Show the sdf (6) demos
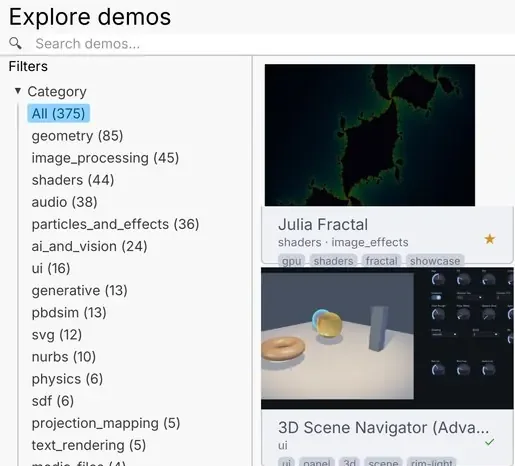Viewport: 515px width, 466px height. coord(53,401)
